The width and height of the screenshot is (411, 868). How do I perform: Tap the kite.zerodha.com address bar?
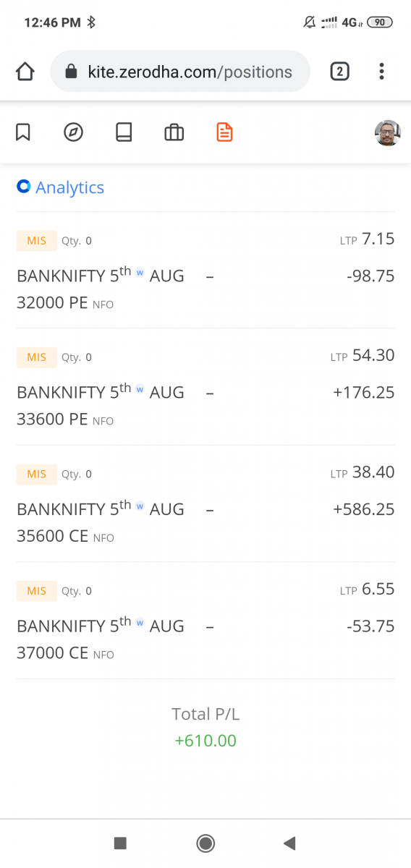point(180,72)
